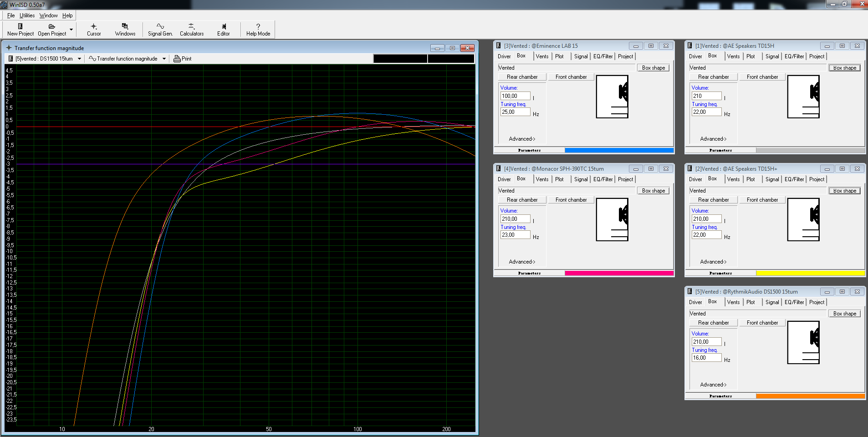The height and width of the screenshot is (437, 868).
Task: Open Plot tab in AE Speakers TD15H+ window
Action: click(x=751, y=179)
